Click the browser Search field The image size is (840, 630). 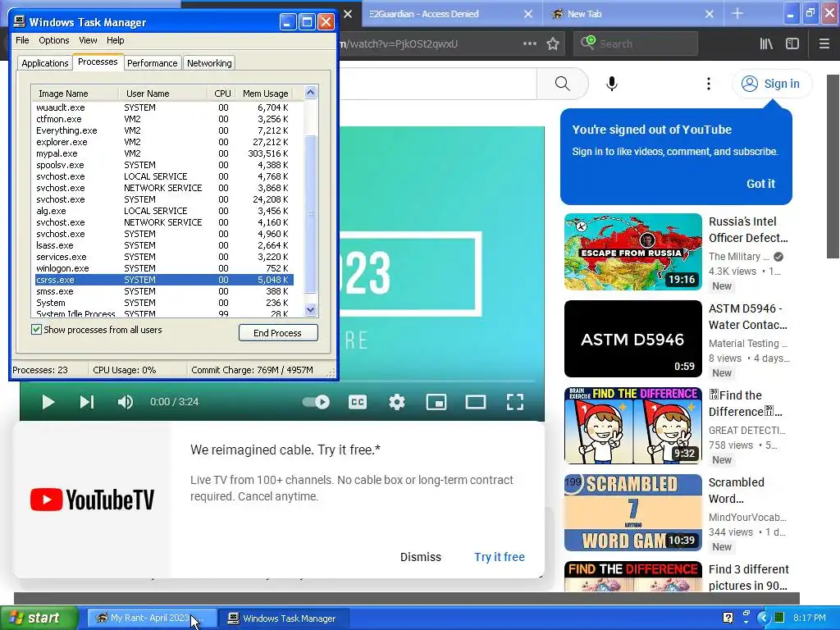(636, 44)
